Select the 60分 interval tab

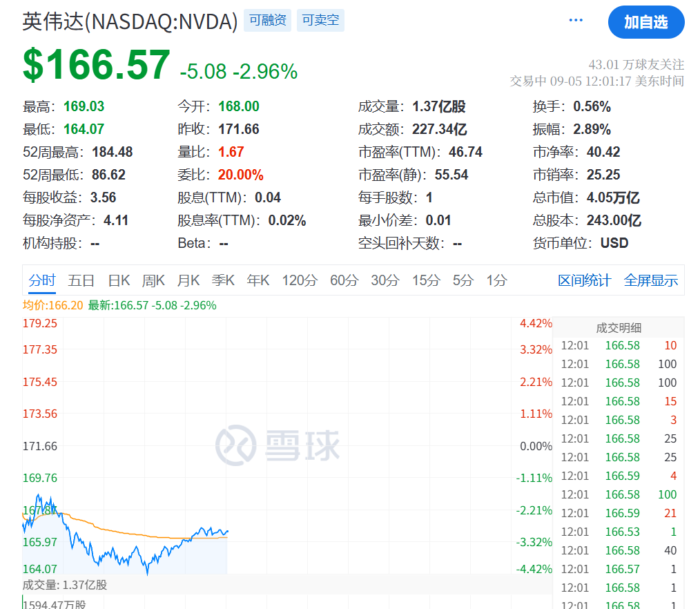(344, 280)
